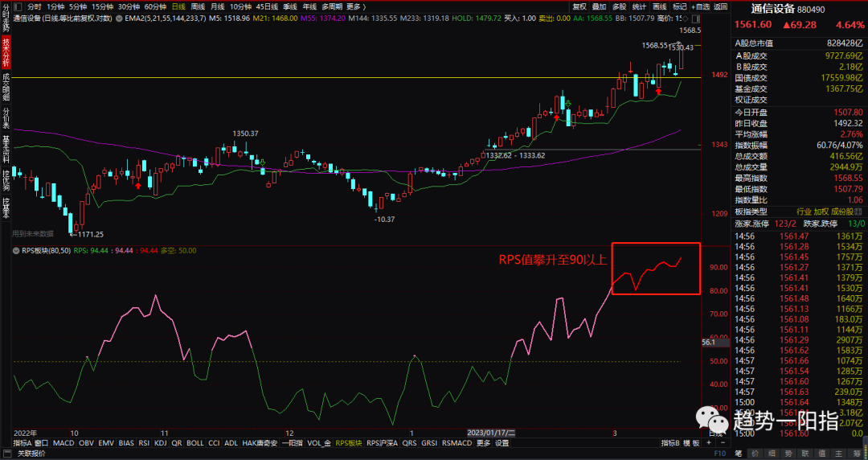Select the KDJ indicator
Viewport: 868px width, 460px height.
161,443
